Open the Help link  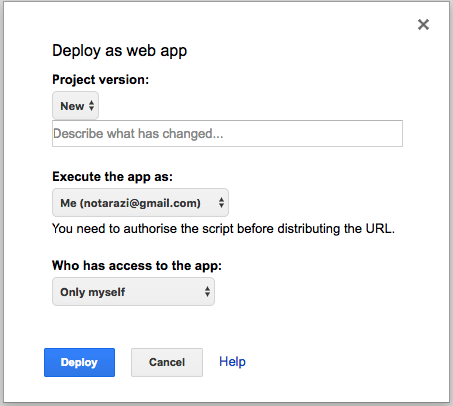click(x=232, y=362)
